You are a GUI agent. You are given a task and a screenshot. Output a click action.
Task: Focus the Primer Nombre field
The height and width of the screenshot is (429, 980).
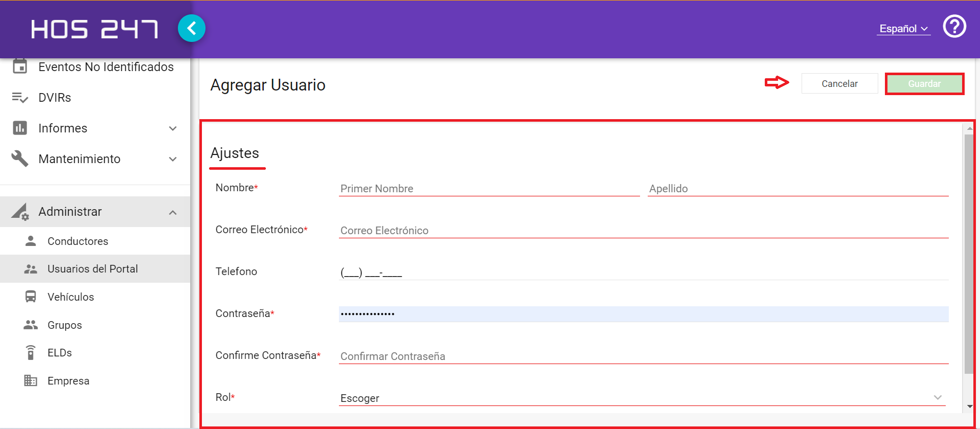click(x=489, y=188)
